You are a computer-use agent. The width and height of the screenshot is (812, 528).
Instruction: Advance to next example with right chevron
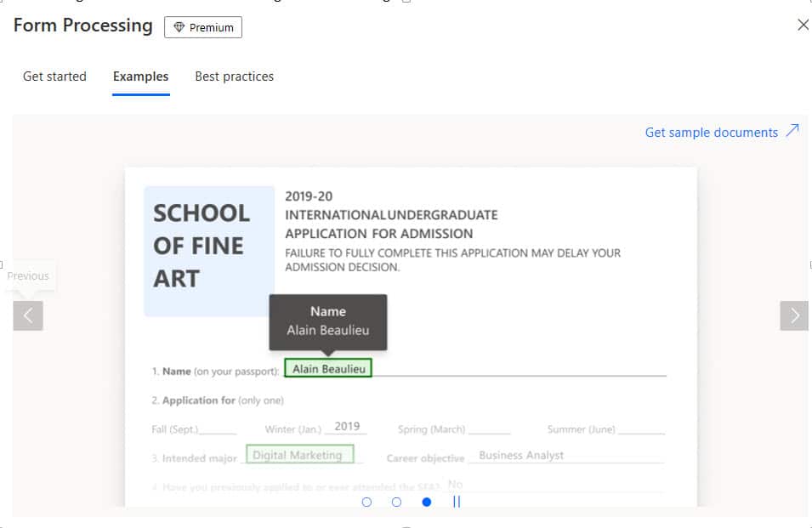click(794, 315)
